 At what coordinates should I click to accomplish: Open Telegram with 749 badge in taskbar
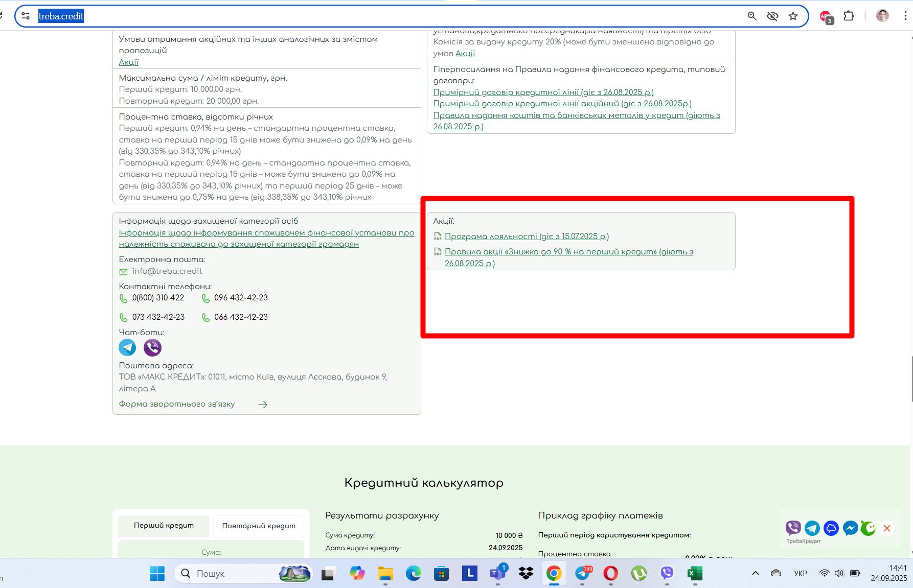tap(583, 574)
